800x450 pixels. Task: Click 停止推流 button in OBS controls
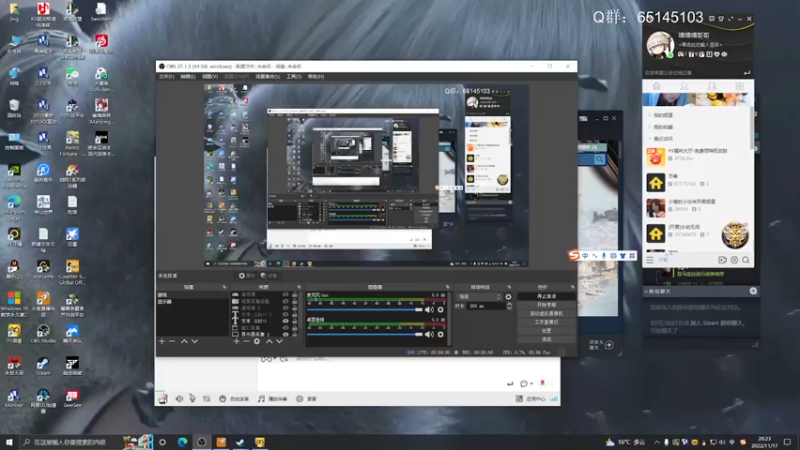click(546, 296)
